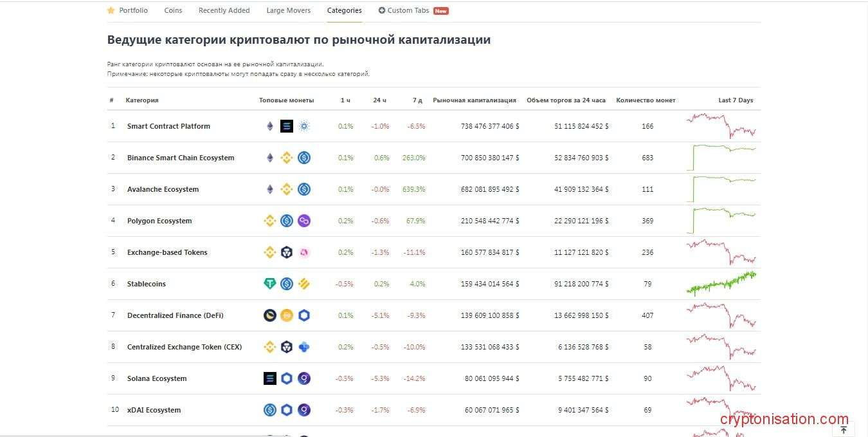Go to the Large Movers tab
Screen dimensions: 868x437
288,10
